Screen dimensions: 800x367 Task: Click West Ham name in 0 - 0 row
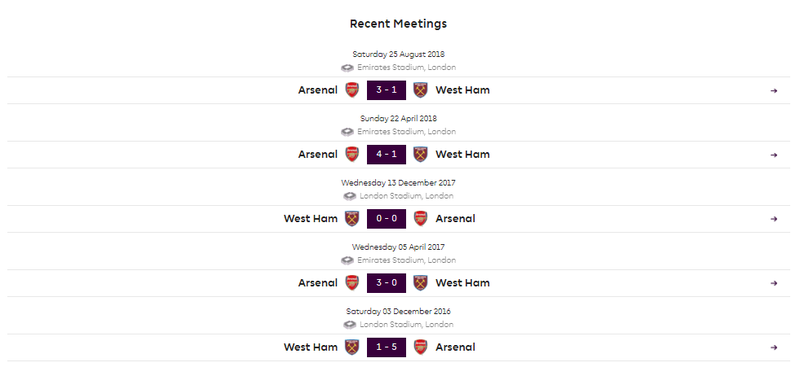[311, 218]
